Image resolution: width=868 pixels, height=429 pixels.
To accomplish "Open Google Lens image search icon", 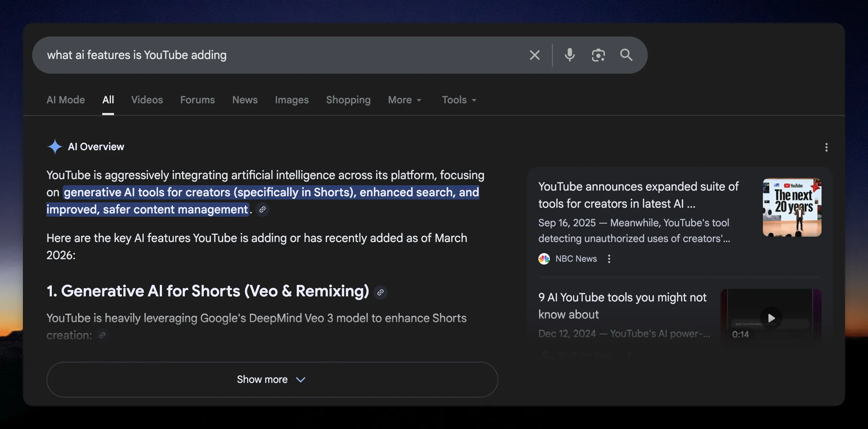I will (598, 55).
